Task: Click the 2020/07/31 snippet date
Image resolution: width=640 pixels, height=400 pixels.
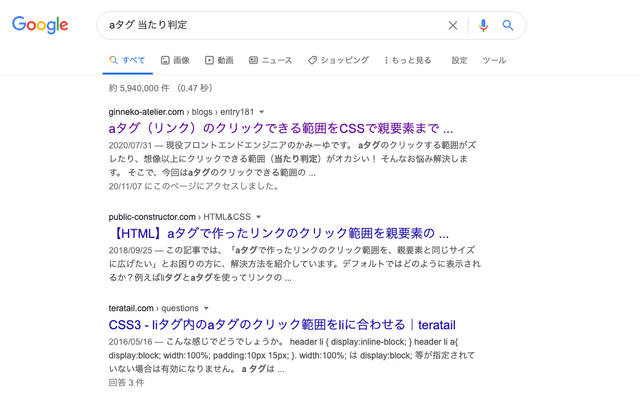Action: (130, 145)
